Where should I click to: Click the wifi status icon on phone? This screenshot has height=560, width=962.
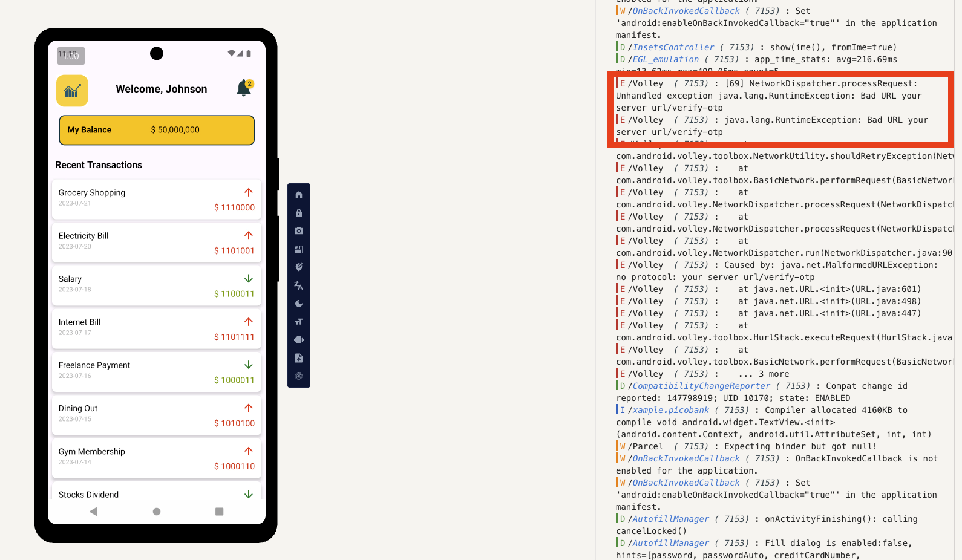231,53
